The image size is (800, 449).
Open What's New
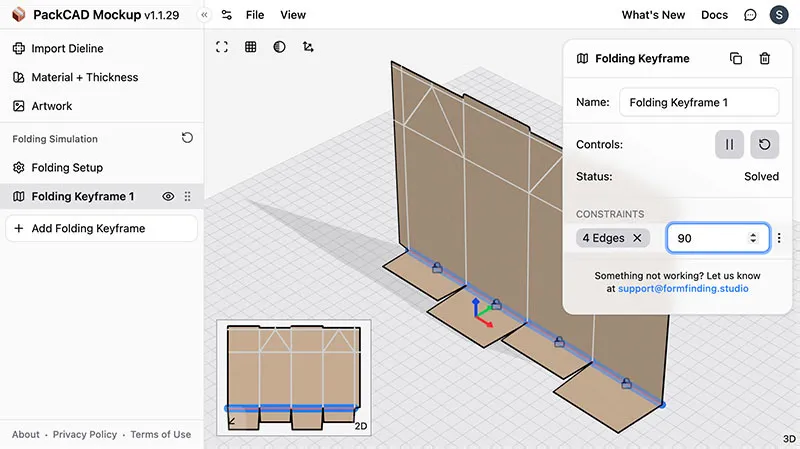[653, 15]
